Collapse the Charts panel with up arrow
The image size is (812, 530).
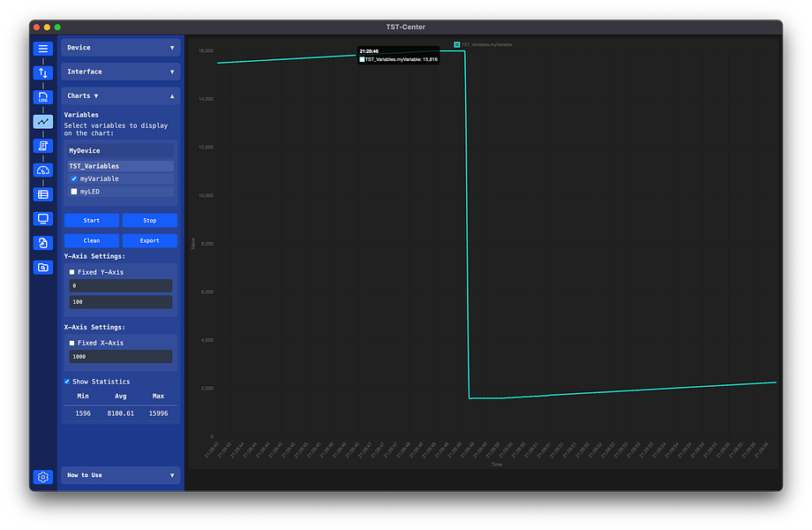tap(172, 96)
